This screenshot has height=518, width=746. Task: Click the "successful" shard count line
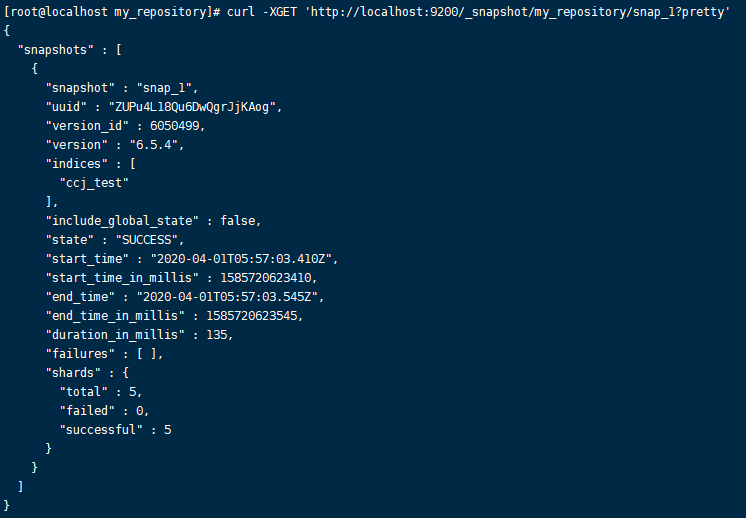115,429
